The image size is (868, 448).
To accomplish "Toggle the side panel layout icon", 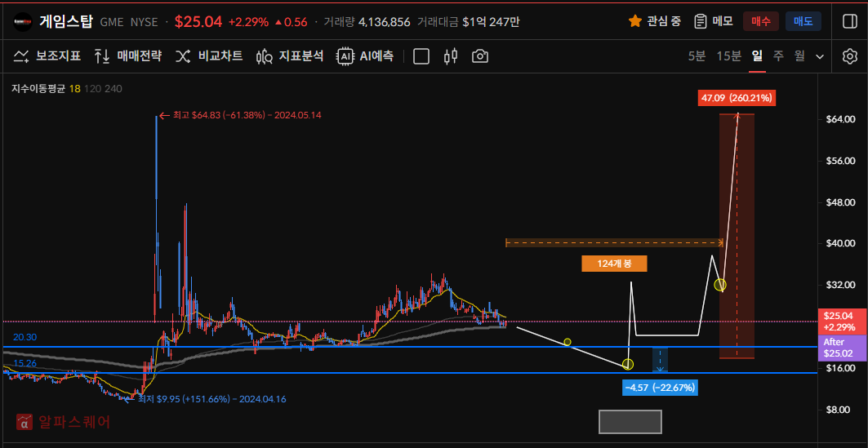I will click(850, 21).
